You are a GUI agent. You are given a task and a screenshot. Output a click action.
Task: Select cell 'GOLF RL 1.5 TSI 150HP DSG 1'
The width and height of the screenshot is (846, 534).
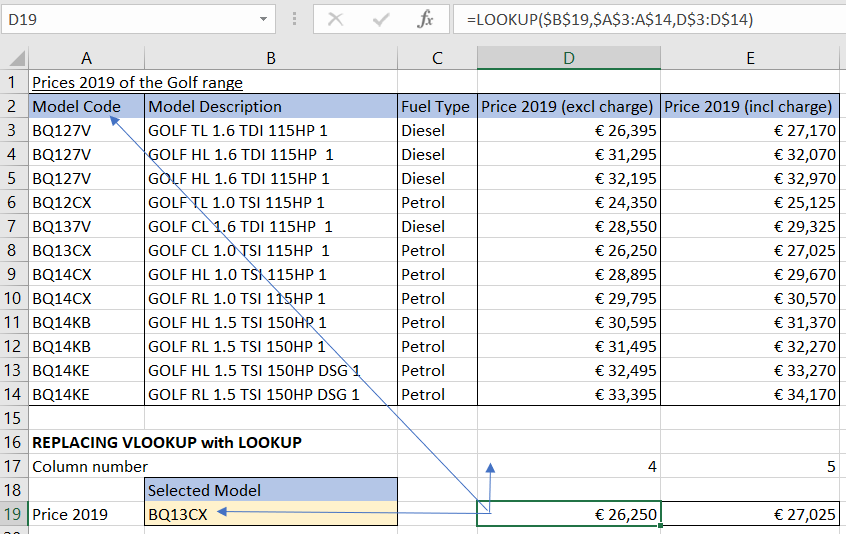(x=271, y=394)
